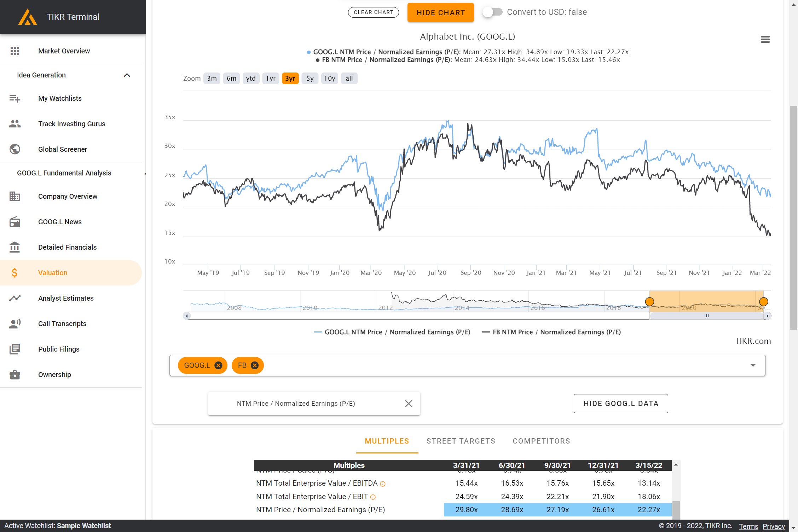
Task: Set chart zoom to 1yr
Action: point(271,79)
